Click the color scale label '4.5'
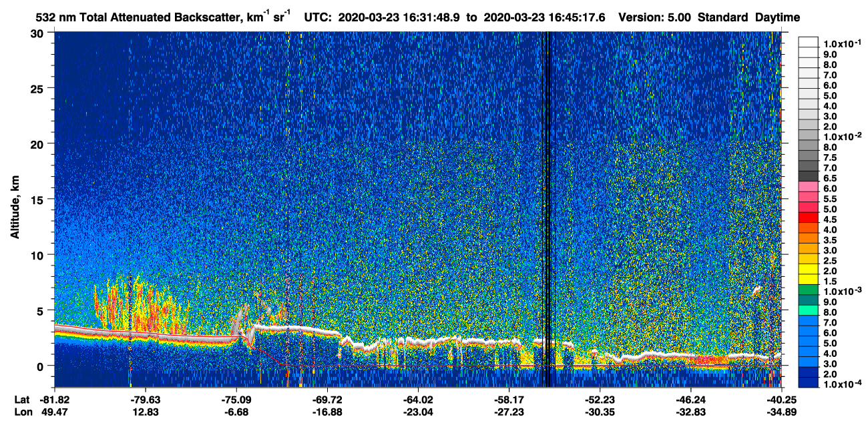This screenshot has width=868, height=445. (x=831, y=219)
